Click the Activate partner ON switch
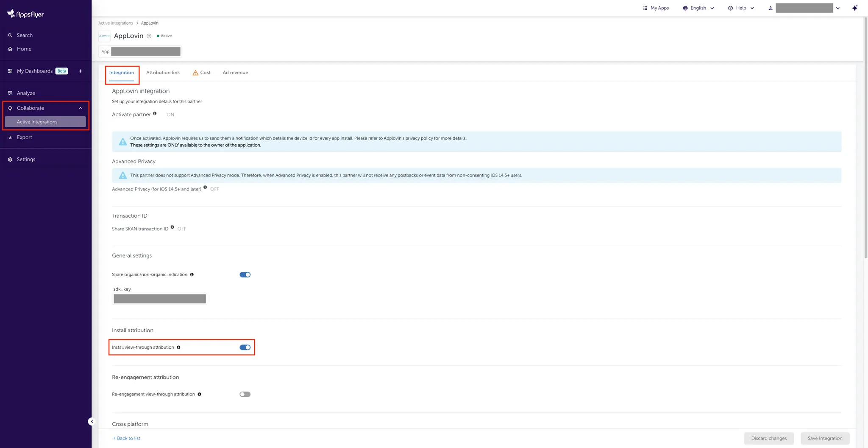 (170, 115)
